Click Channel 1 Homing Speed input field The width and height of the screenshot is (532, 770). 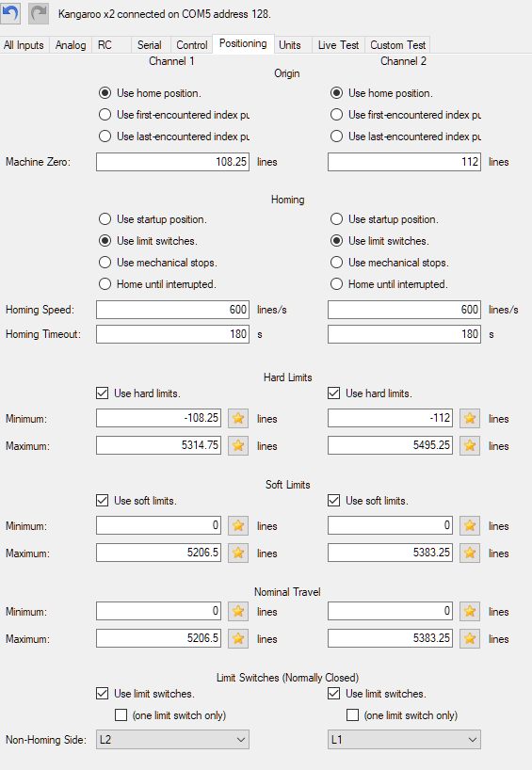point(172,310)
